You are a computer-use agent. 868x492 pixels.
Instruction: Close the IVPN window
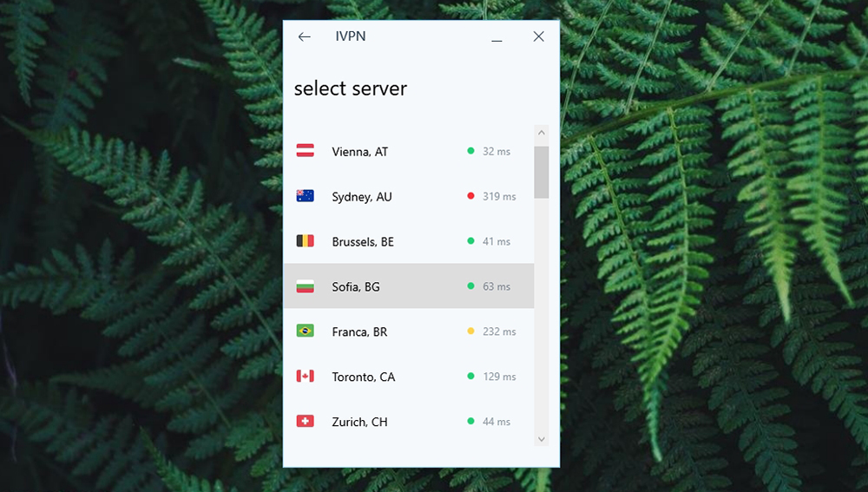(x=539, y=36)
